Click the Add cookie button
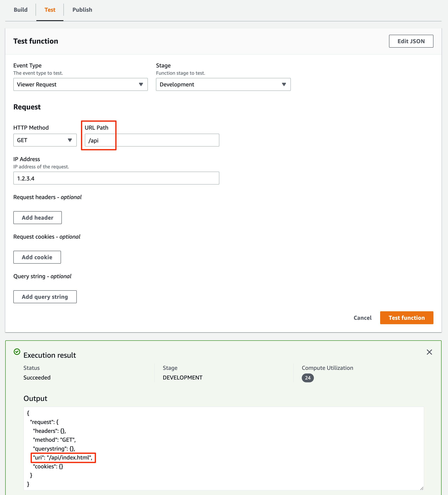 click(x=37, y=257)
